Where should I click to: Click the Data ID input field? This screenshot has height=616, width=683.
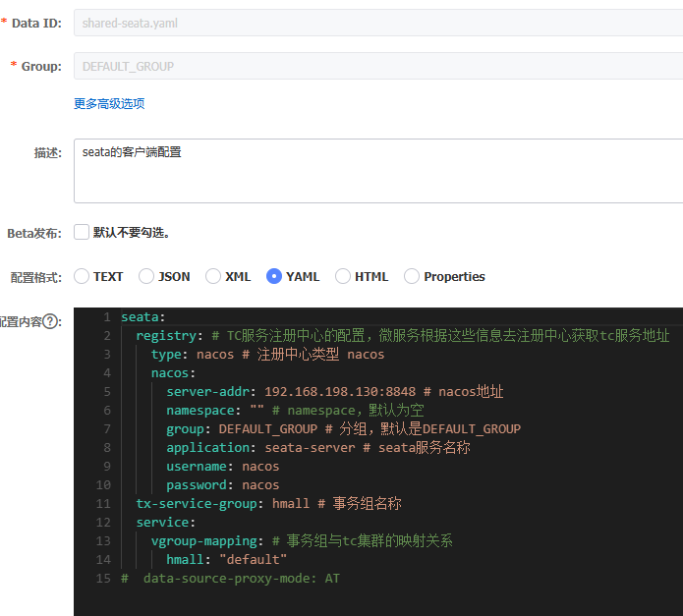click(x=378, y=23)
